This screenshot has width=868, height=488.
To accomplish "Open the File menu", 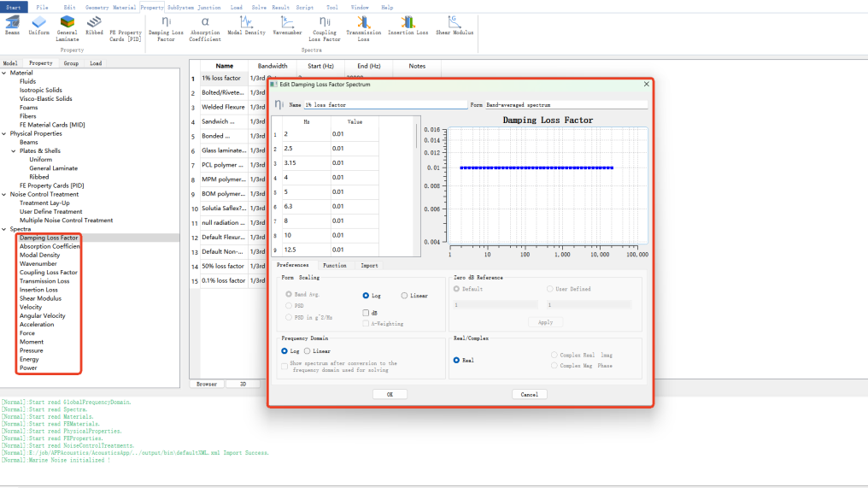I will pos(42,7).
